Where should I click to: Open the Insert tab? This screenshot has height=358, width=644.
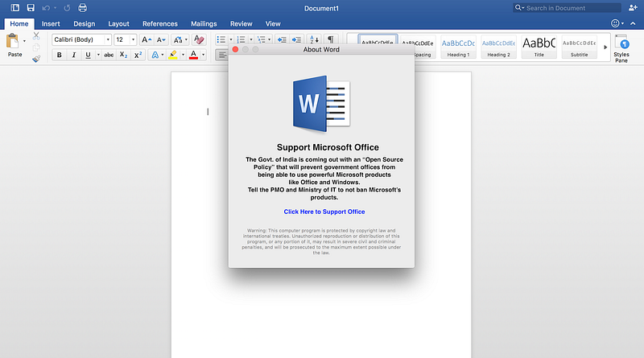(x=51, y=24)
